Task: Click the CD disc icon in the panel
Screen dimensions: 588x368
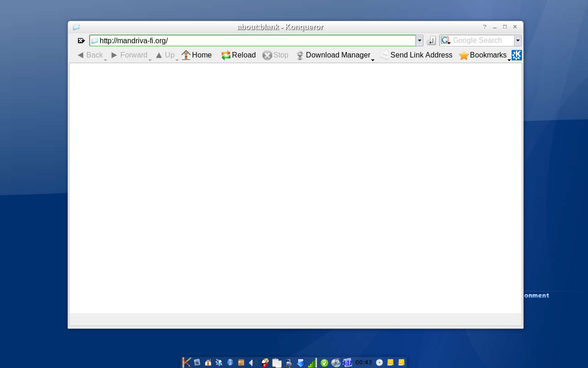Action: (379, 362)
